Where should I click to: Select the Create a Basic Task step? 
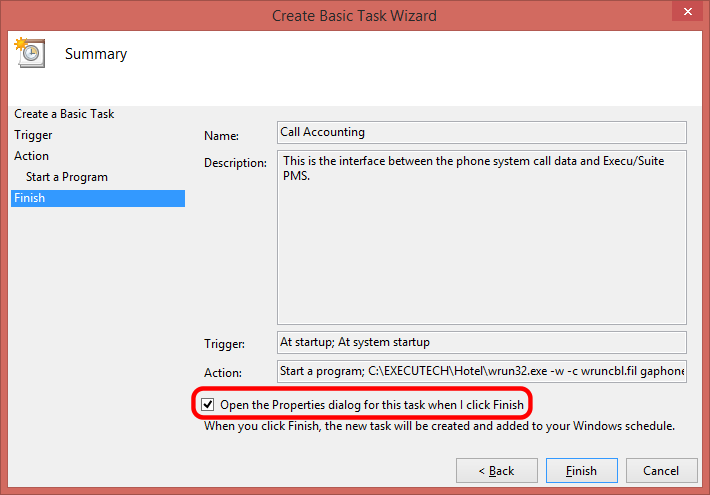pyautogui.click(x=64, y=114)
